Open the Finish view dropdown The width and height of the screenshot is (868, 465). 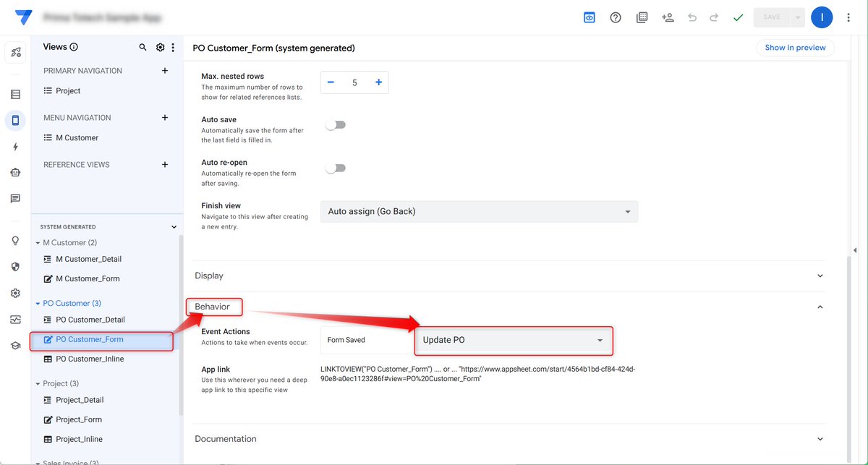[479, 211]
